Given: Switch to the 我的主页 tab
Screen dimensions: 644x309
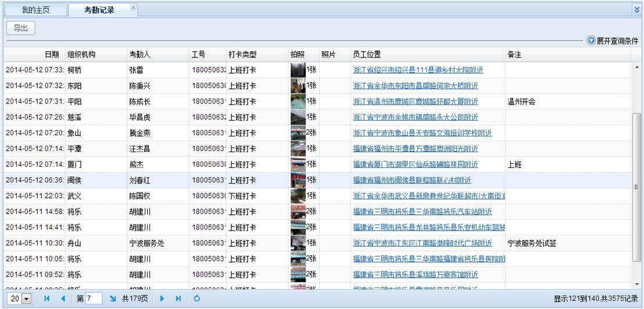Looking at the screenshot, I should coord(35,10).
